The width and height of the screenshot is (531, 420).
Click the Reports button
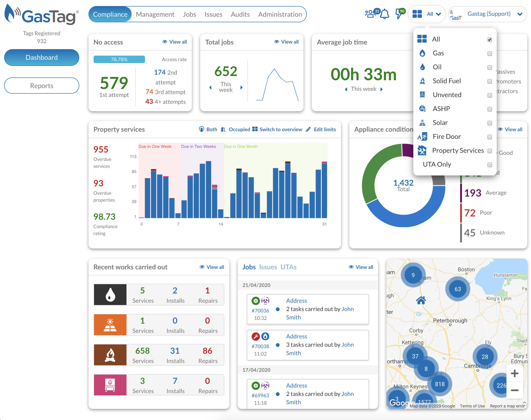[x=42, y=86]
